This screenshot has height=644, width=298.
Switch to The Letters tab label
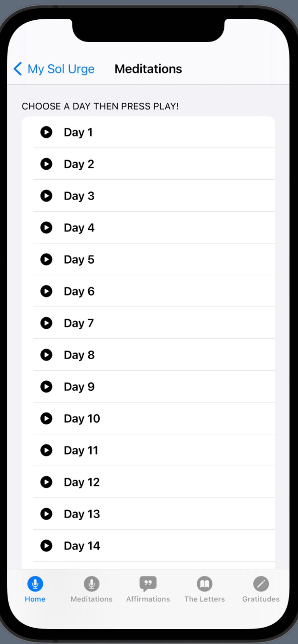click(204, 599)
